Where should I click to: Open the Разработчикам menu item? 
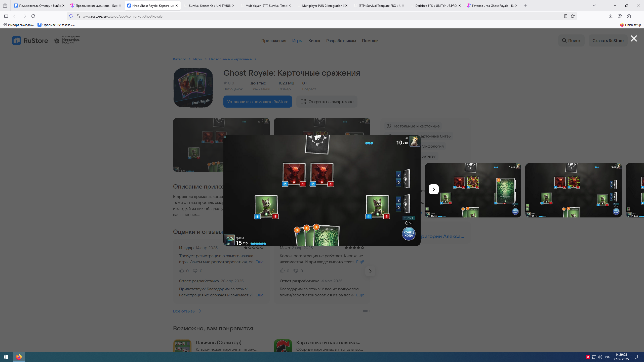(x=341, y=40)
